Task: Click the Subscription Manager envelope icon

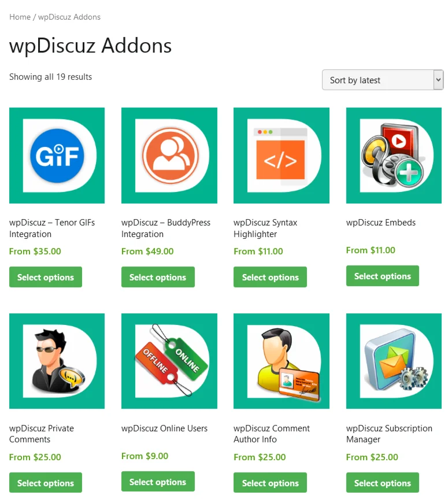Action: pyautogui.click(x=394, y=361)
